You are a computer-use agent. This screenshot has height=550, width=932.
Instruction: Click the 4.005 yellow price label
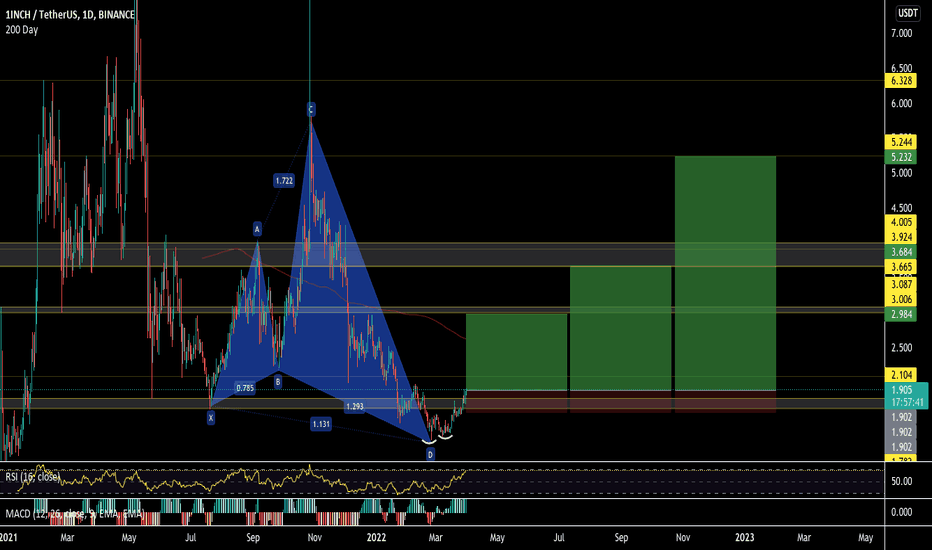[901, 222]
